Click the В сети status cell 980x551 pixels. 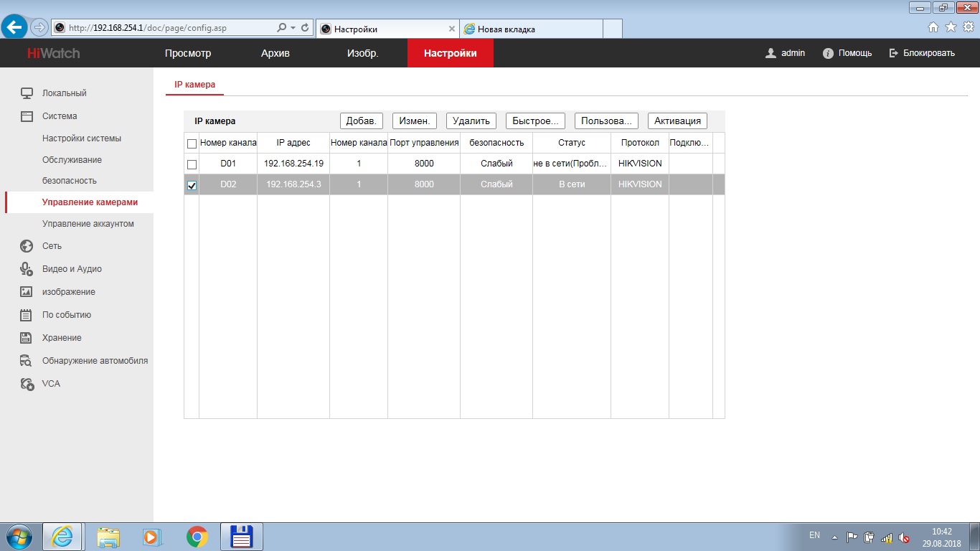pyautogui.click(x=572, y=184)
